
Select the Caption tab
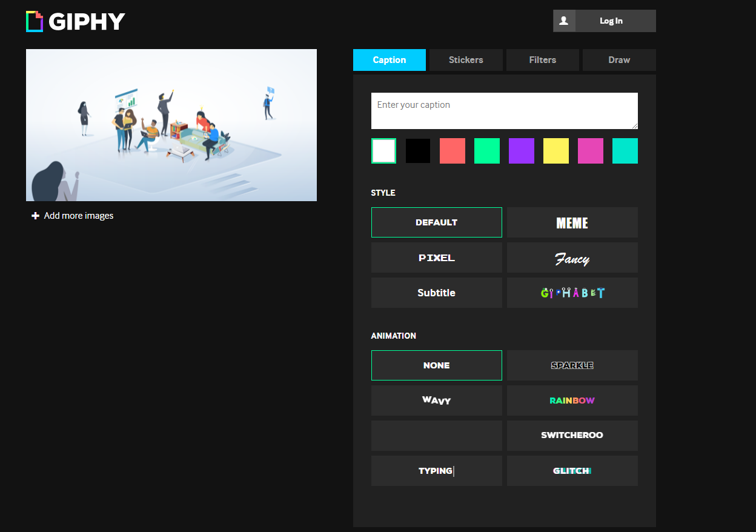point(390,60)
